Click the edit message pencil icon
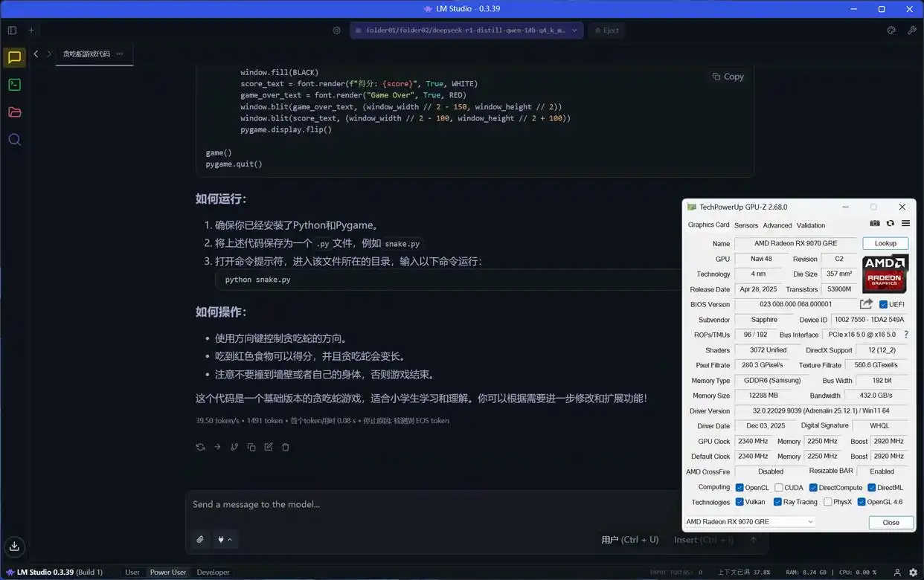Viewport: 924px width, 580px height. pos(269,446)
